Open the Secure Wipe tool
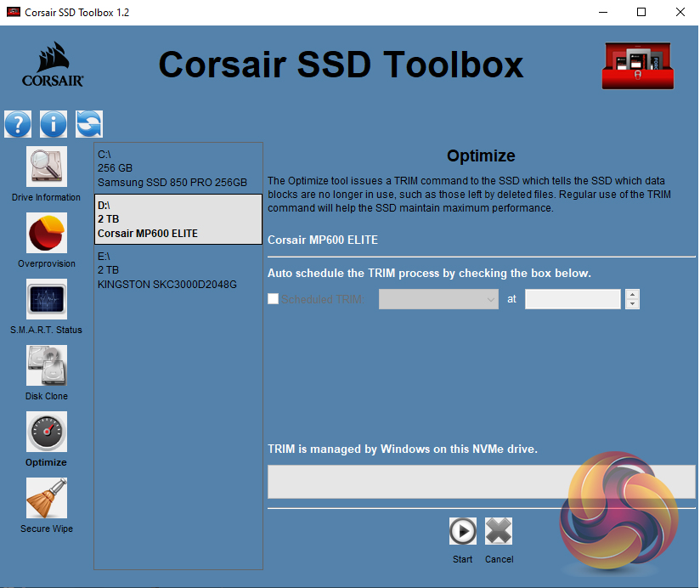The image size is (700, 588). click(x=46, y=498)
